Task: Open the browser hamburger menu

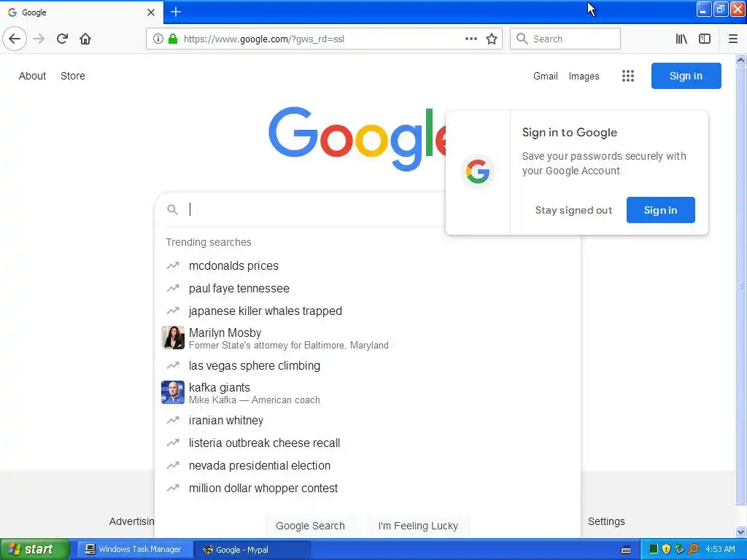Action: [x=733, y=39]
